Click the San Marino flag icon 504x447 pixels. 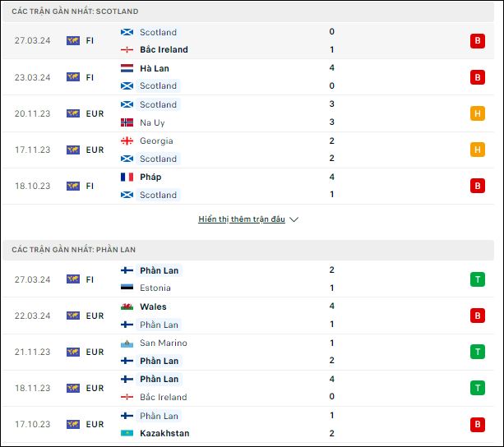coord(127,343)
